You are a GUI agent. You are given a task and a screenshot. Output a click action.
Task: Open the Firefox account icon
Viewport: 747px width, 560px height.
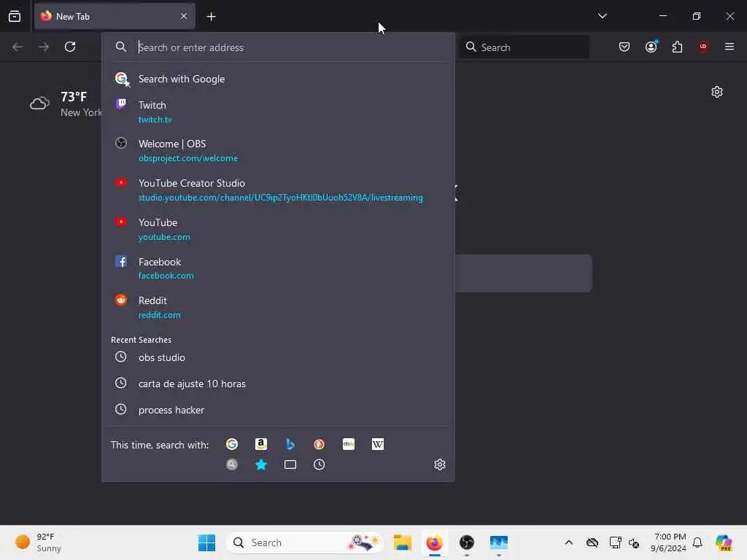tap(651, 47)
